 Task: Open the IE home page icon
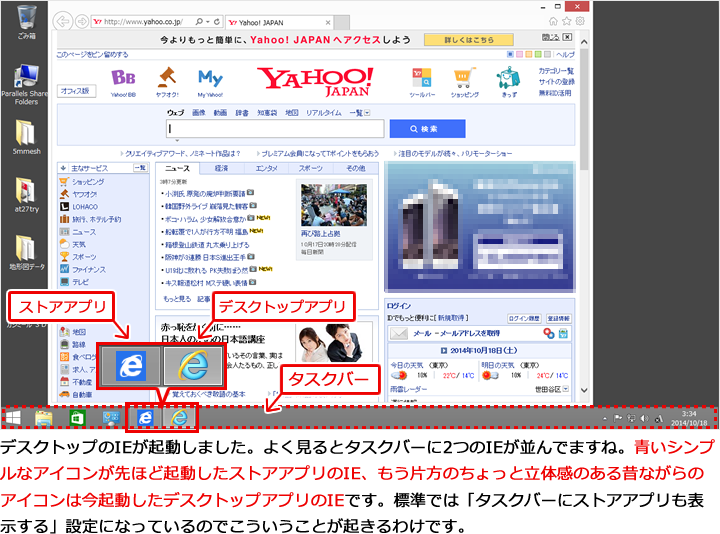pyautogui.click(x=553, y=21)
